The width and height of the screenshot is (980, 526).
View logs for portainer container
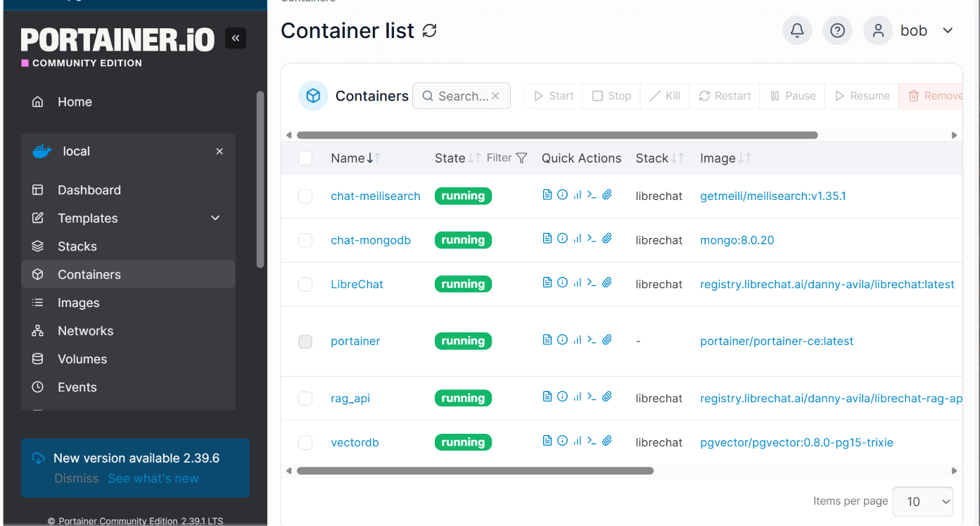pyautogui.click(x=547, y=340)
